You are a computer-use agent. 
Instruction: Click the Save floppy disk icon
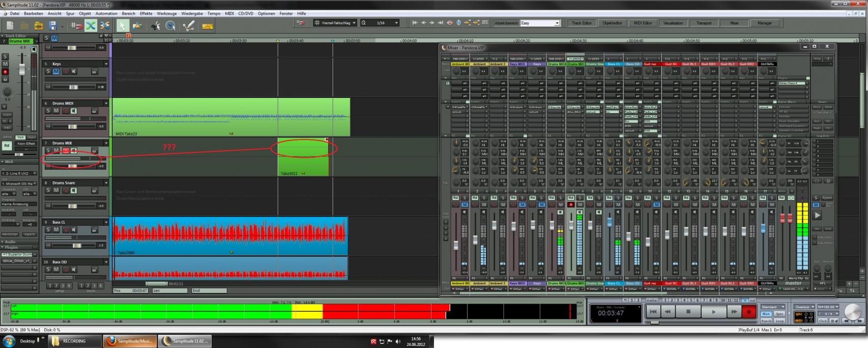pyautogui.click(x=52, y=25)
